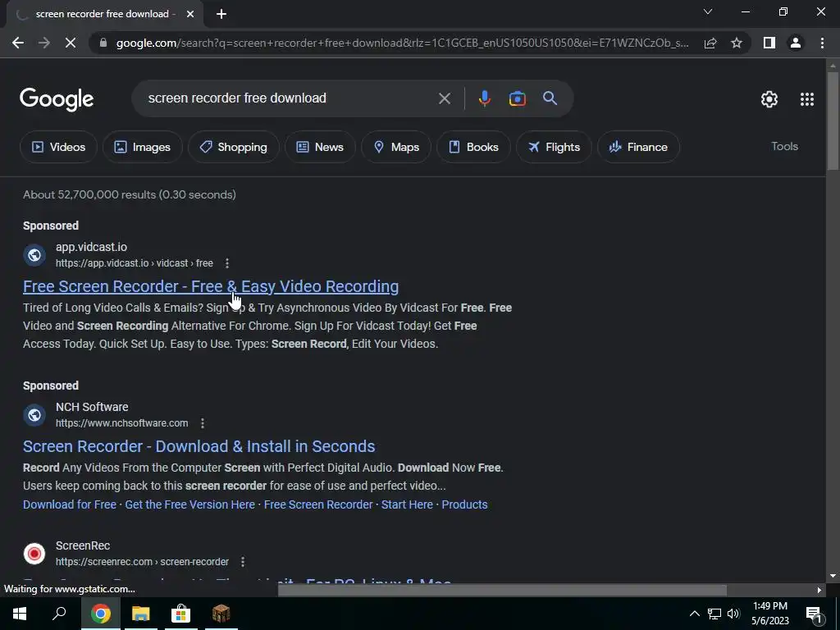Open Windows taskbar search
This screenshot has height=630, width=840.
point(59,614)
